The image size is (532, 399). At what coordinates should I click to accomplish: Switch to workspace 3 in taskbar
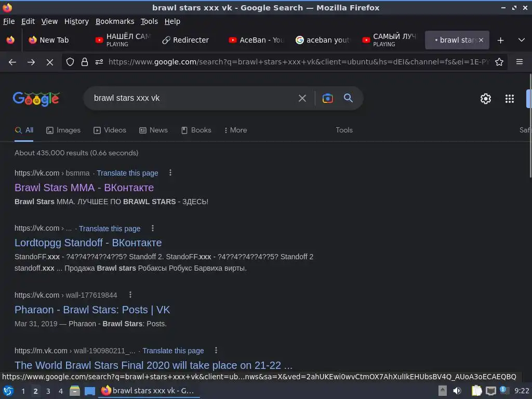click(48, 391)
